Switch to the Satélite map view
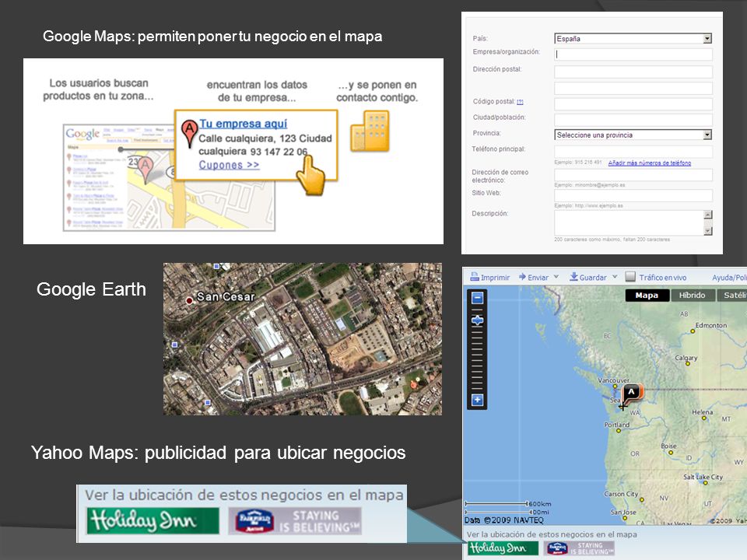 tap(733, 296)
